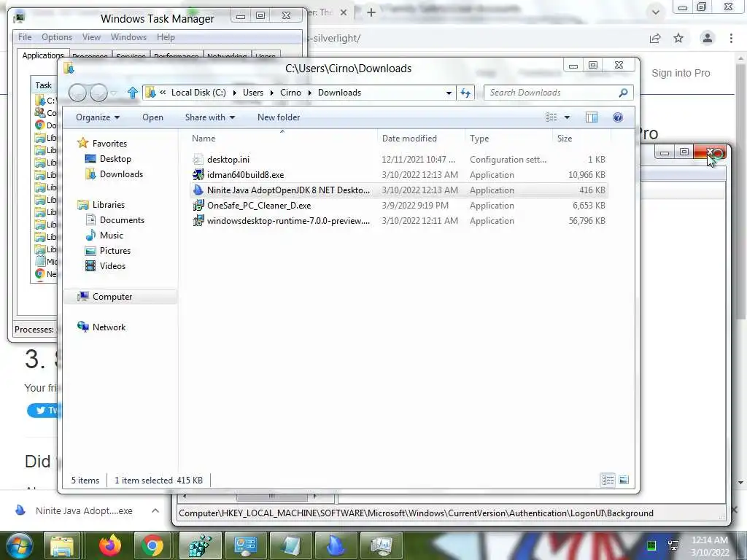The width and height of the screenshot is (747, 560).
Task: Click the Users breadcrumb segment
Action: [x=253, y=93]
